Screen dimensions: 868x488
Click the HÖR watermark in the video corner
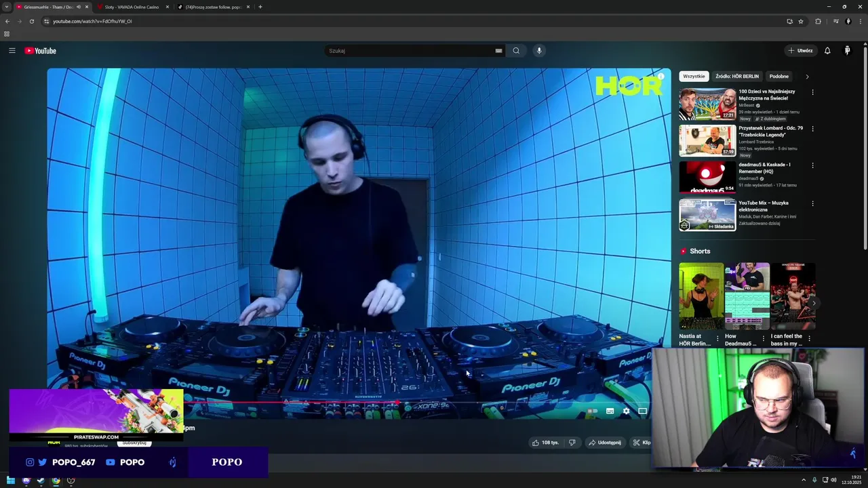pos(629,86)
